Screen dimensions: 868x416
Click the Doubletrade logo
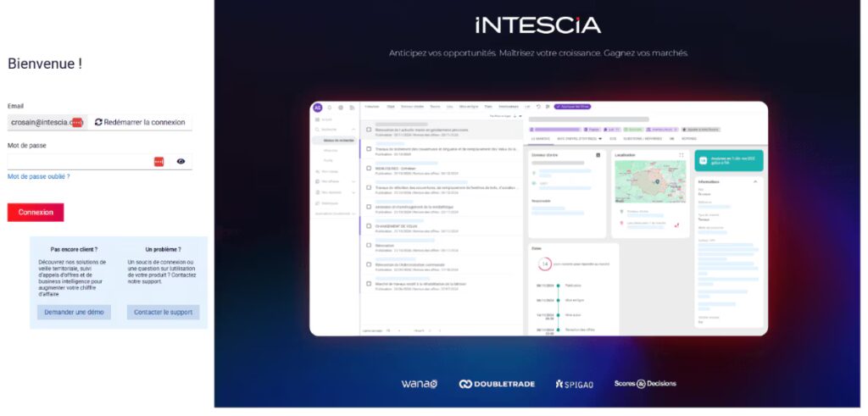497,384
